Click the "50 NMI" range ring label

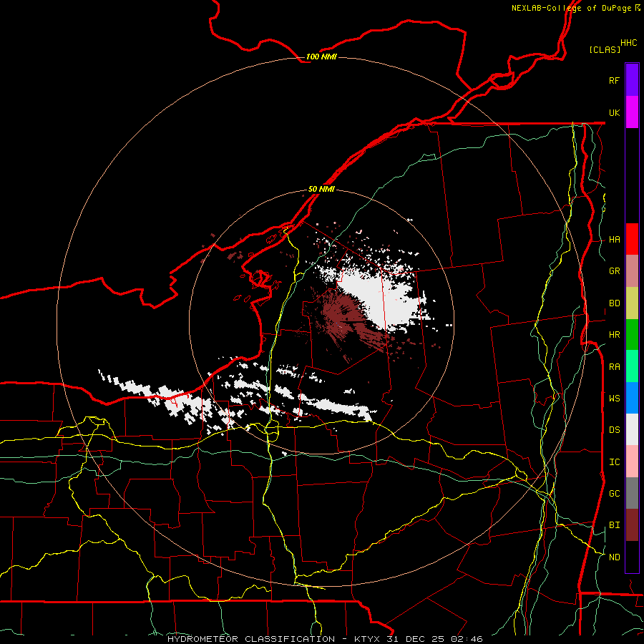321,189
